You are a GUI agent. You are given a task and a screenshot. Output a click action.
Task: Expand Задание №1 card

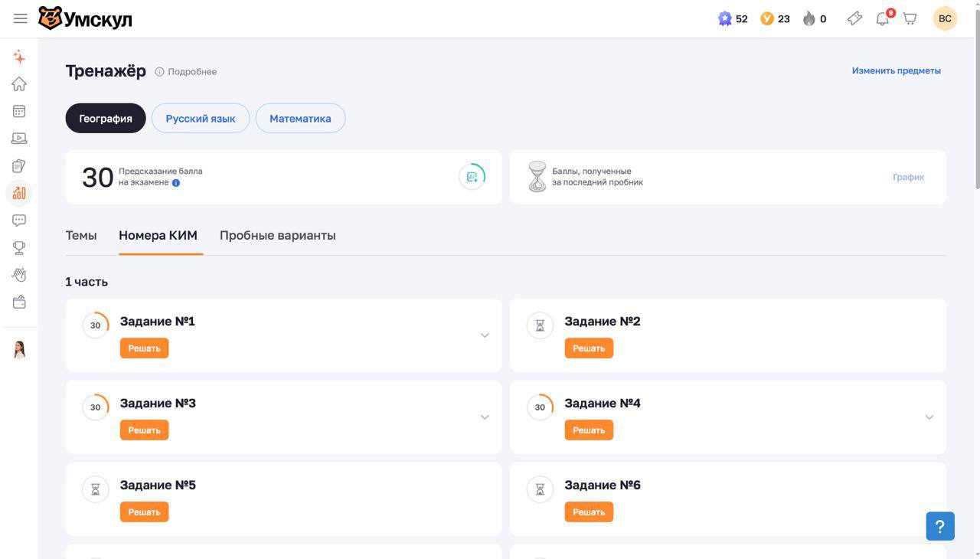485,335
